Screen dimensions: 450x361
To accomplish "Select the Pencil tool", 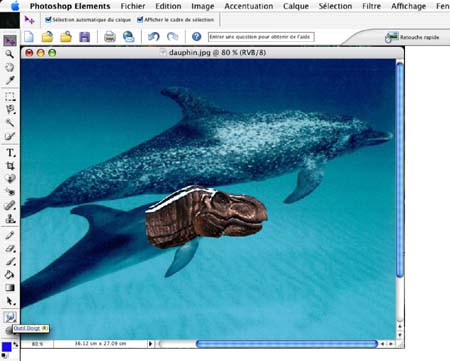I will pyautogui.click(x=10, y=235).
